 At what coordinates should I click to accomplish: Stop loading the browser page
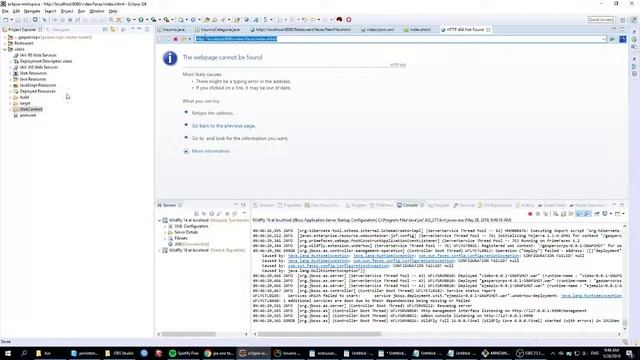coord(176,39)
